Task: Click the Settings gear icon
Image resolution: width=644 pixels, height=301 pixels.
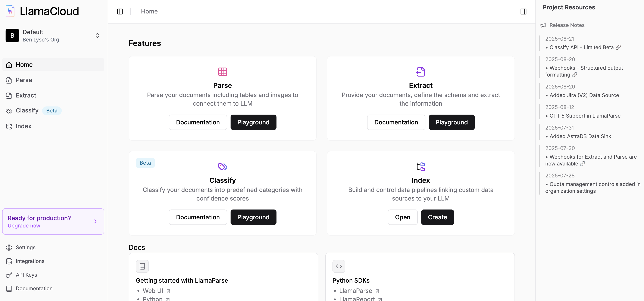Action: point(9,247)
